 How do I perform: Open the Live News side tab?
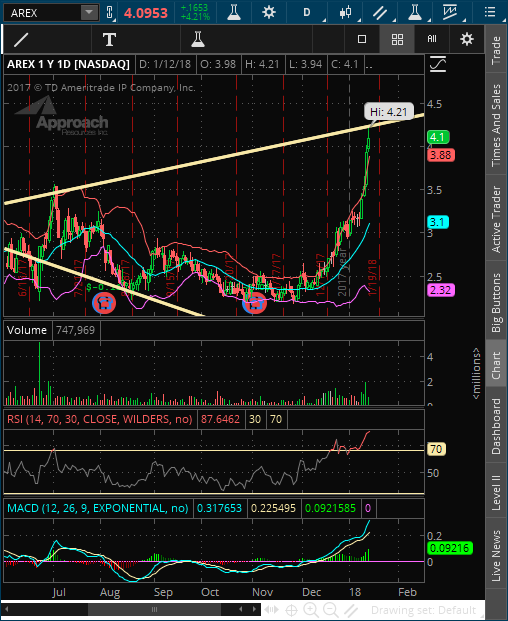point(496,555)
